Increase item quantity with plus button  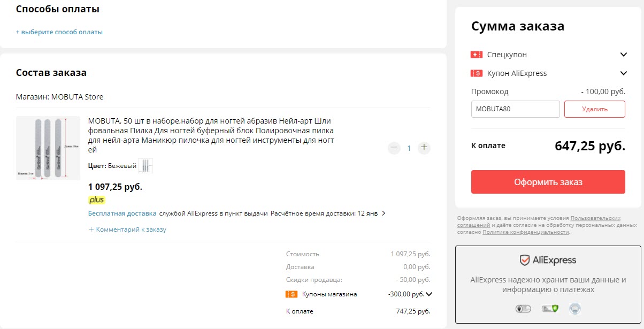tap(424, 148)
